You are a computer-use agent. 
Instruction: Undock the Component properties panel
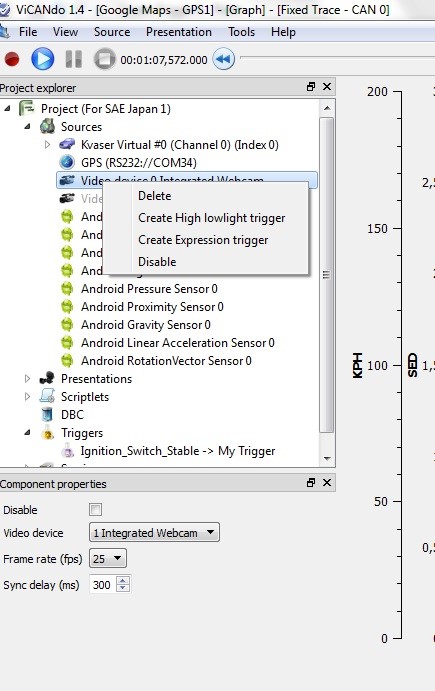pyautogui.click(x=311, y=483)
